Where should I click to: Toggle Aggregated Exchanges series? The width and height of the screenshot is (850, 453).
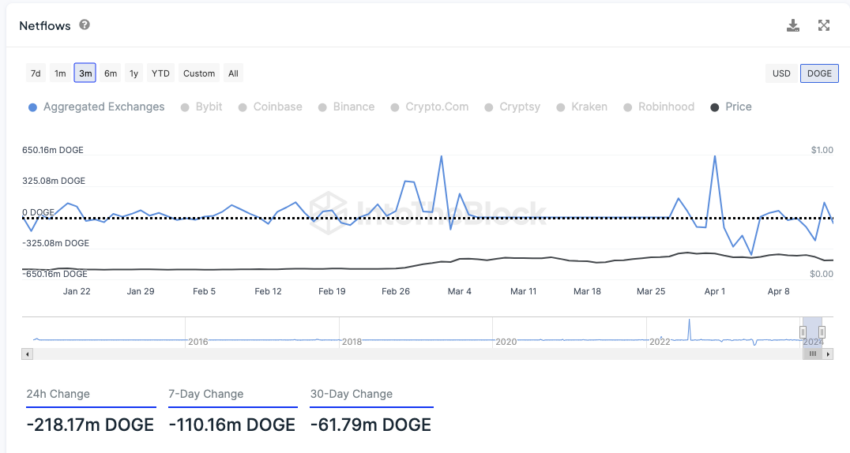tap(97, 107)
